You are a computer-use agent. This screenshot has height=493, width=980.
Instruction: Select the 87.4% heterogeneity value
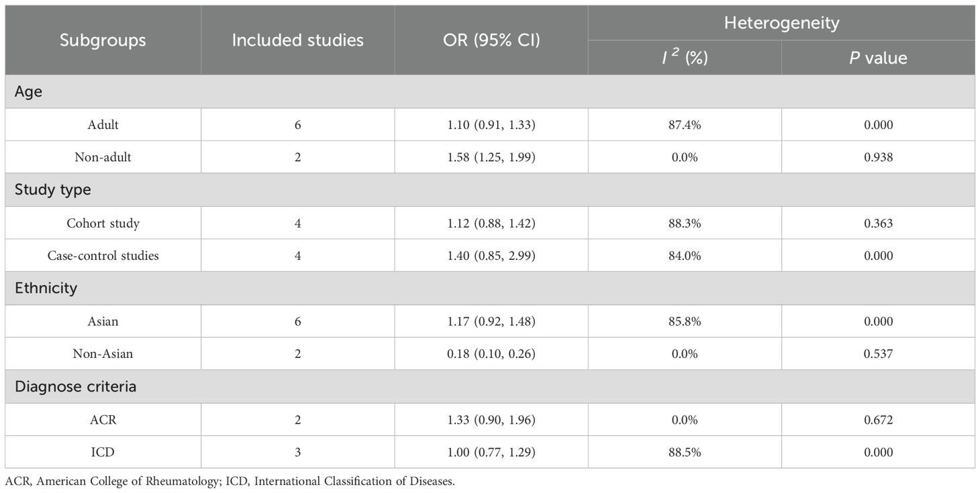[x=685, y=125]
